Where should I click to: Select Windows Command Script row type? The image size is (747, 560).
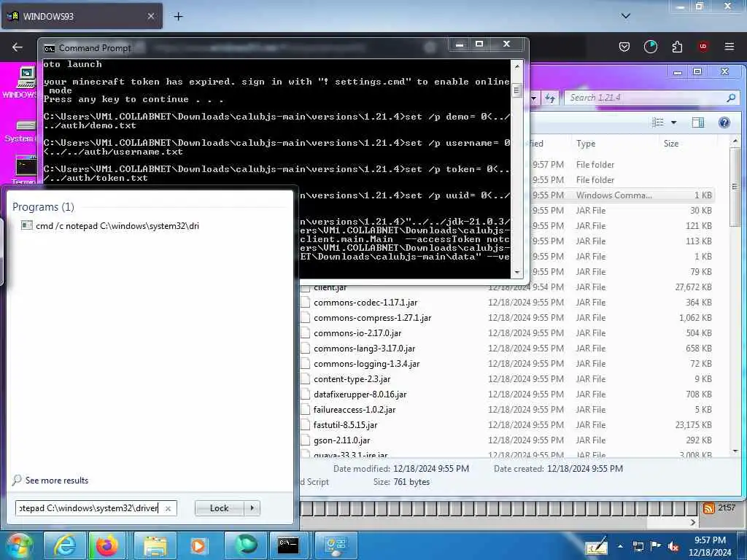(x=614, y=195)
